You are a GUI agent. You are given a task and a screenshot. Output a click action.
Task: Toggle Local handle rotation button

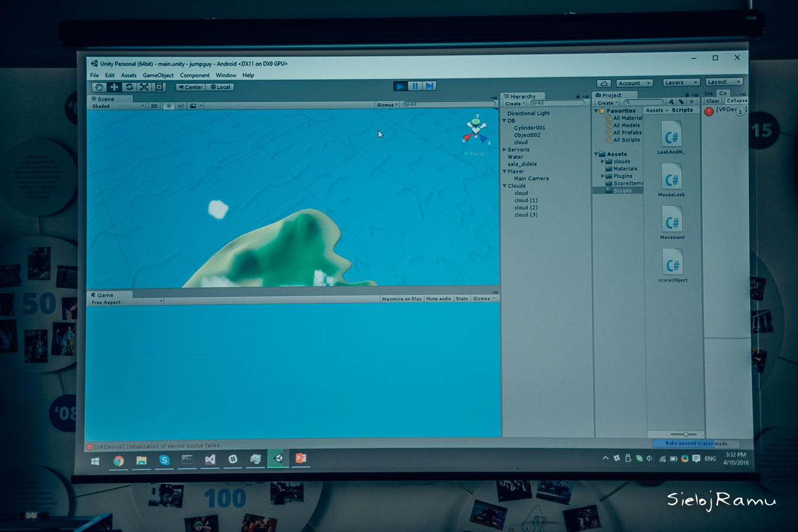pyautogui.click(x=221, y=87)
